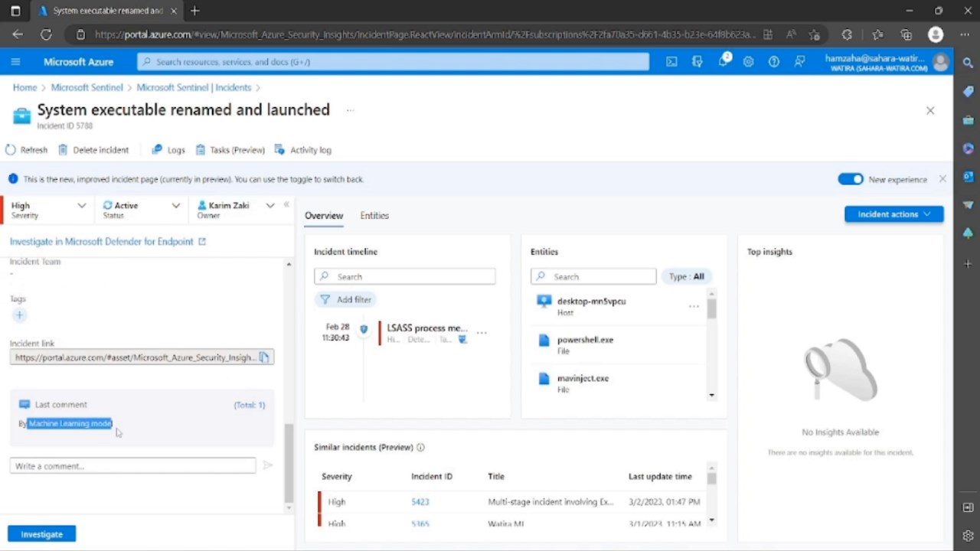The height and width of the screenshot is (551, 980).
Task: Open Azure portal settings gear
Action: [x=749, y=62]
